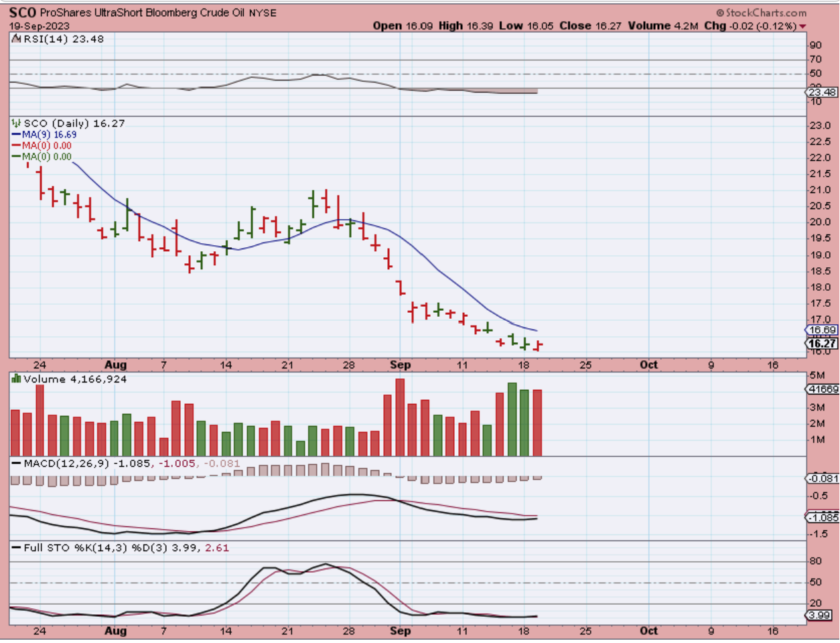Click the volume bars icon before Volume label
The image size is (840, 643).
tap(16, 379)
